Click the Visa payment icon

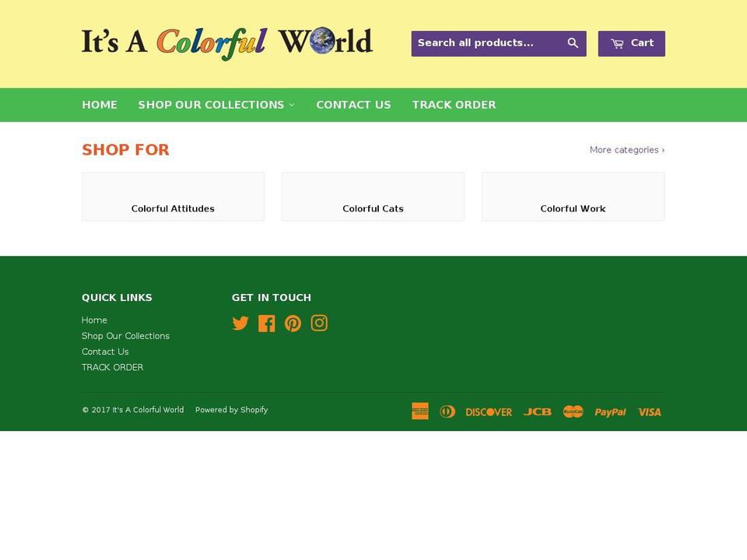[649, 412]
